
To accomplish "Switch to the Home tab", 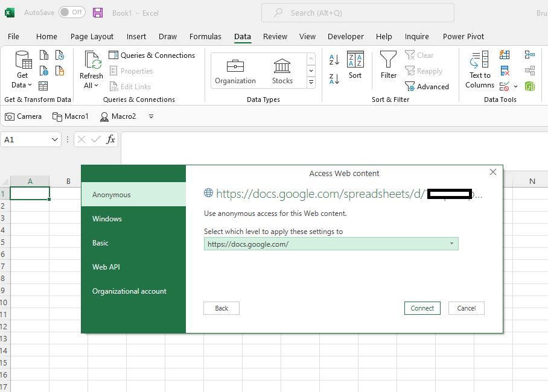I will click(46, 36).
